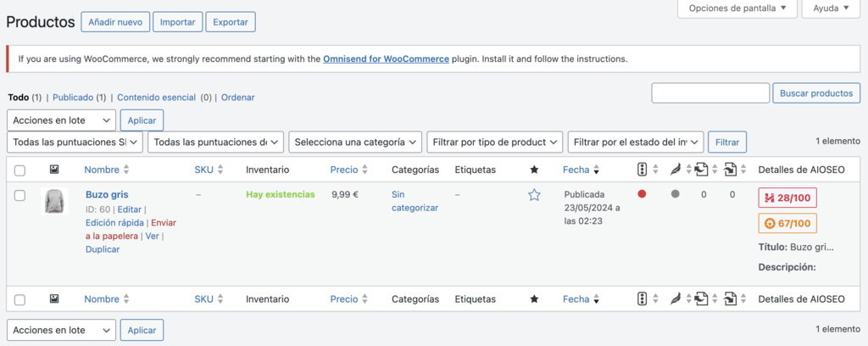
Task: Click the product search input field
Action: click(710, 93)
